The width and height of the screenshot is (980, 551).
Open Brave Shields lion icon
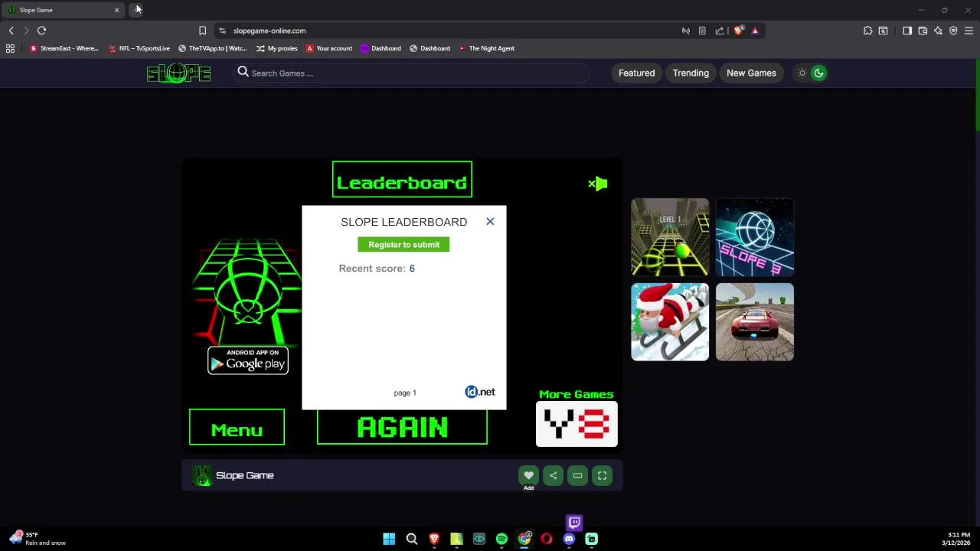point(738,31)
